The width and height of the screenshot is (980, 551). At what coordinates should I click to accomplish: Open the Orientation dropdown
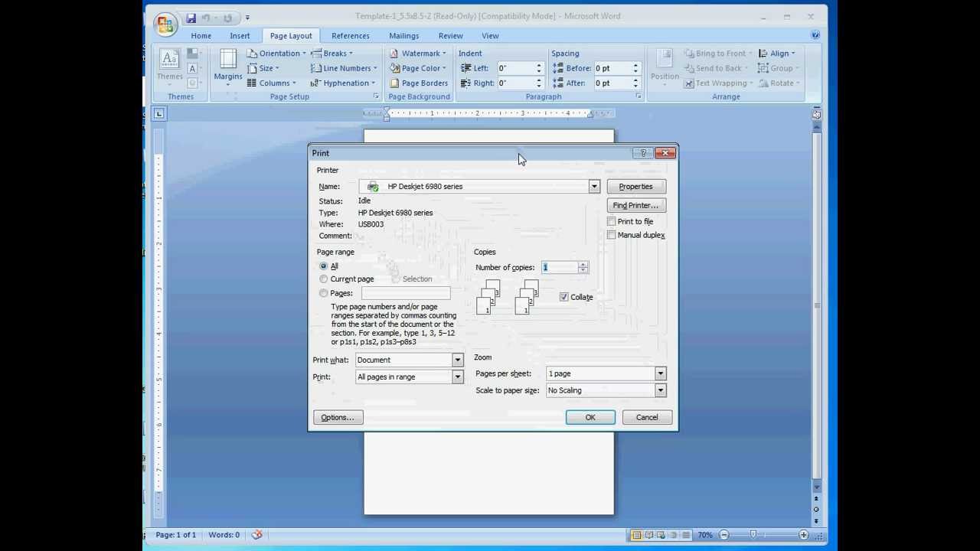tap(277, 54)
